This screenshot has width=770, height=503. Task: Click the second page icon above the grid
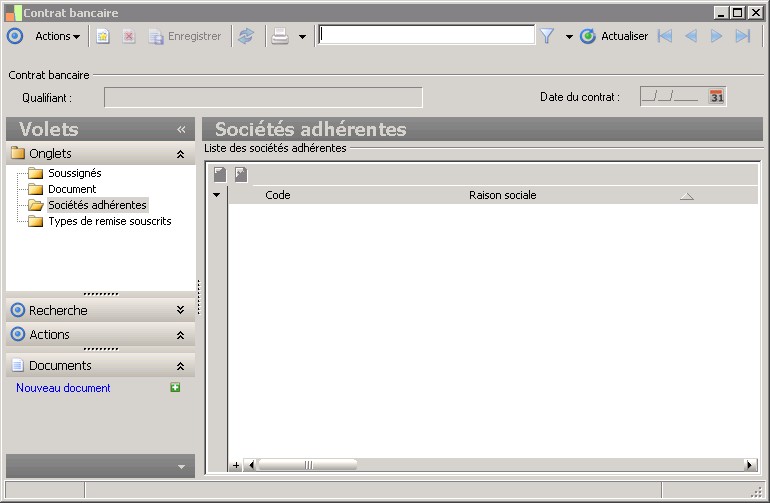(241, 174)
